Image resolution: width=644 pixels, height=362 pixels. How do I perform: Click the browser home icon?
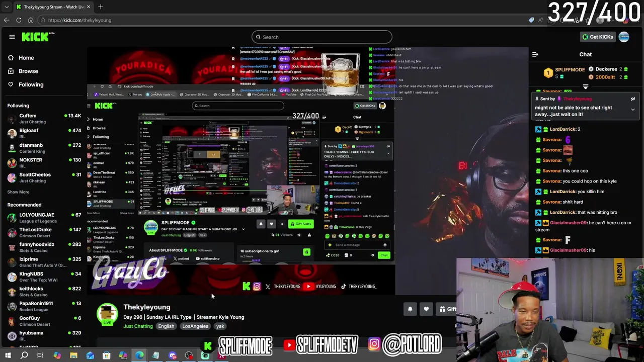(x=31, y=20)
